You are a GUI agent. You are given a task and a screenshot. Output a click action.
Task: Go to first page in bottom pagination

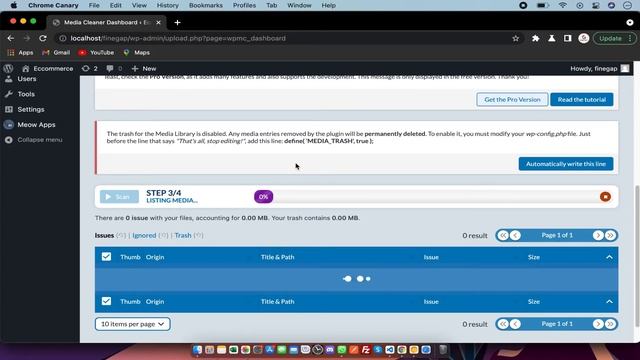[x=503, y=324]
